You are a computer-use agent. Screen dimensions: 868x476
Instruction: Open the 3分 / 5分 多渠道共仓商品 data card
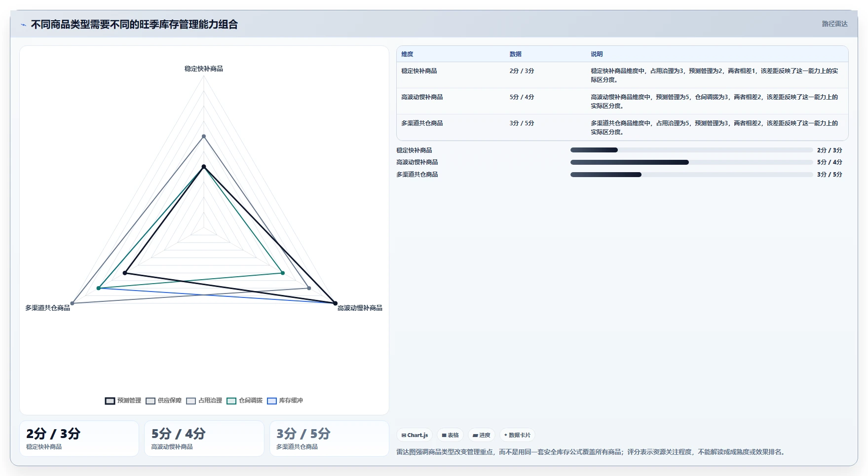(x=329, y=439)
